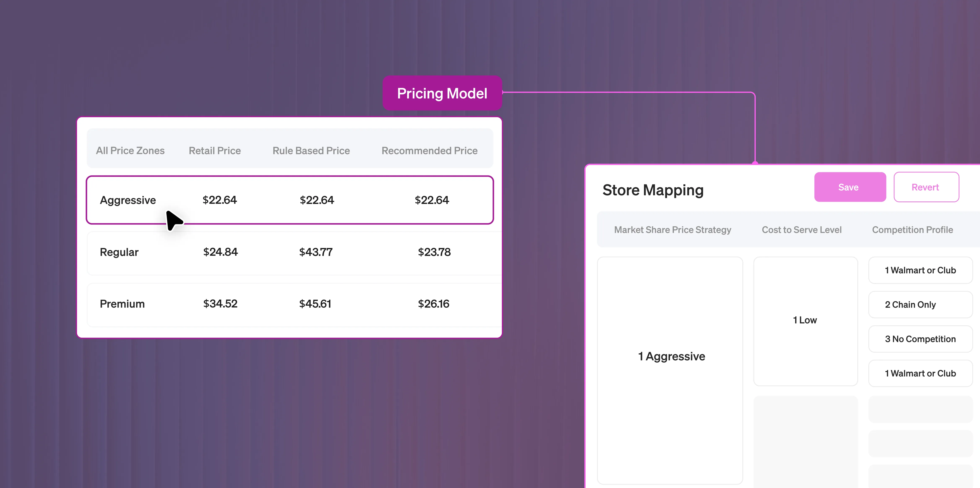The height and width of the screenshot is (488, 980).
Task: Click the Retail Price column header
Action: click(215, 151)
